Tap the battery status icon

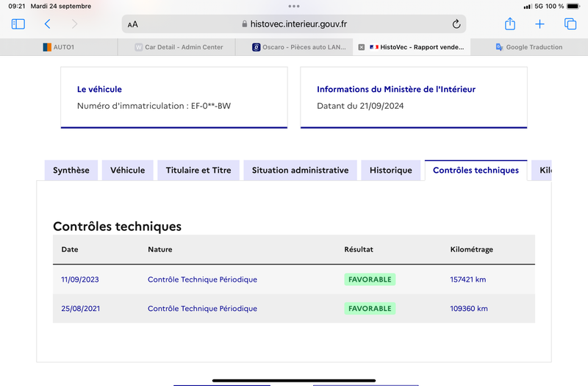click(573, 6)
